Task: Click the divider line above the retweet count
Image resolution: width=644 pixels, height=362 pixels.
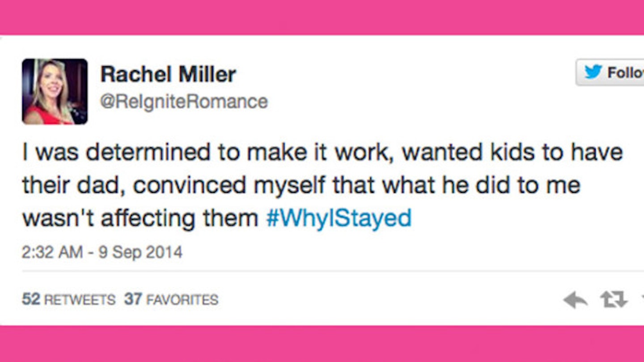Action: [333, 271]
